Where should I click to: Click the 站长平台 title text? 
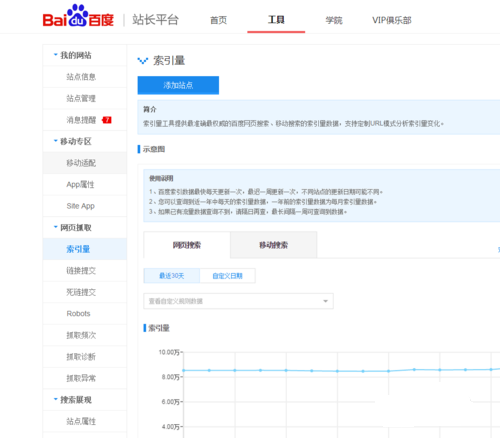click(156, 20)
